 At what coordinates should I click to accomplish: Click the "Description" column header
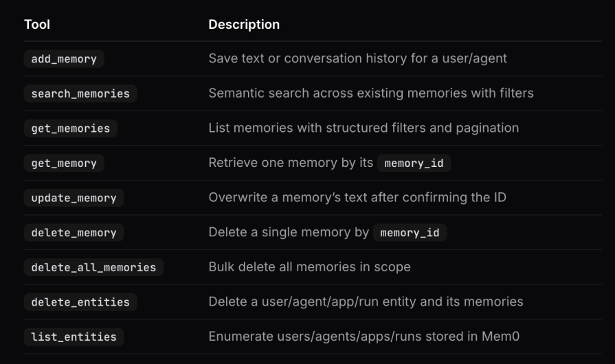(x=244, y=25)
